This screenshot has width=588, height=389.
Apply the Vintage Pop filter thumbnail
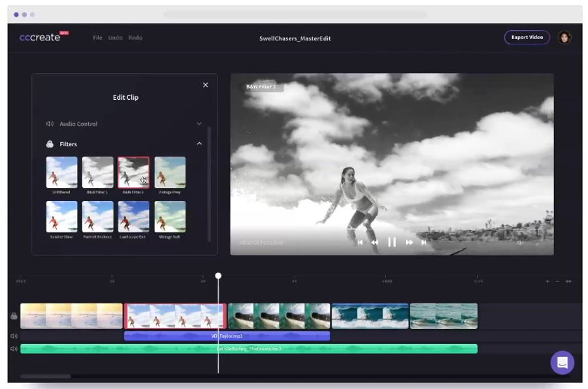click(170, 172)
